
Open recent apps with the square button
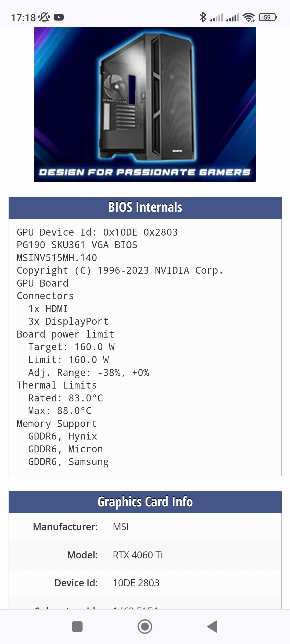tap(77, 627)
